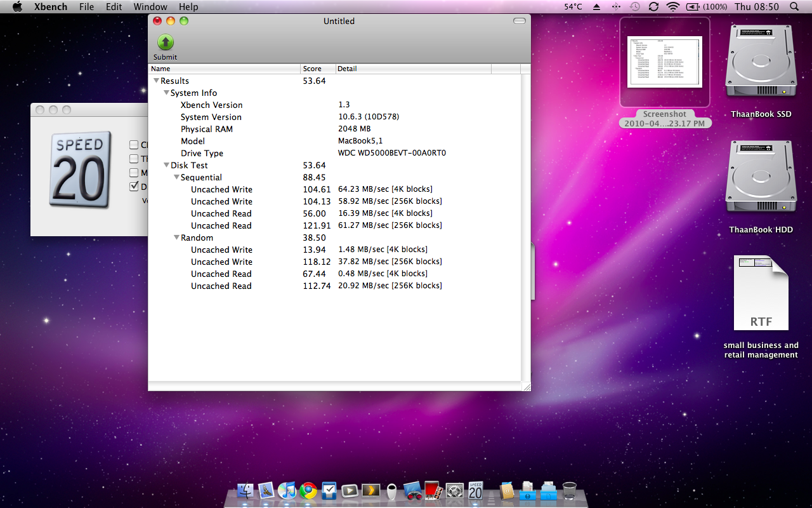Collapse the Random group
The image size is (812, 508).
176,237
